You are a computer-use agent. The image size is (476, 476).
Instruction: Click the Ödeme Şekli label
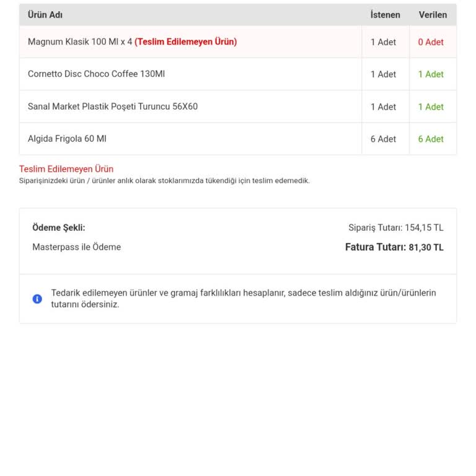[x=59, y=227]
